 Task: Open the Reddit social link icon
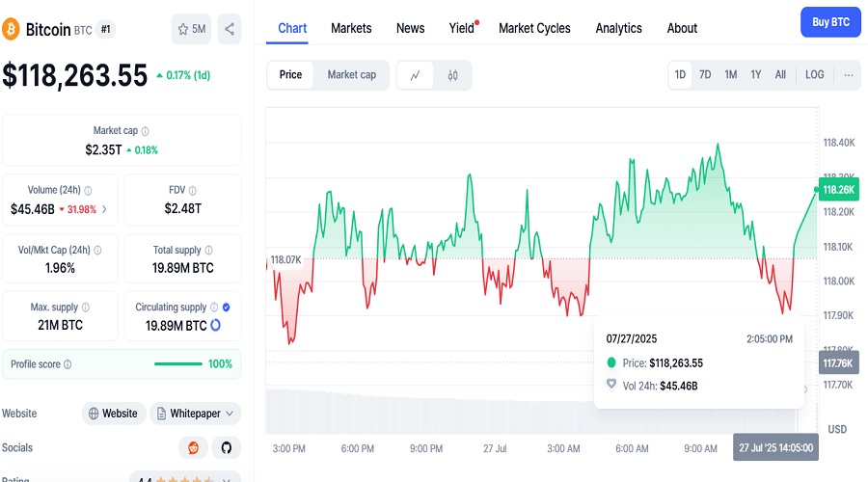(193, 447)
